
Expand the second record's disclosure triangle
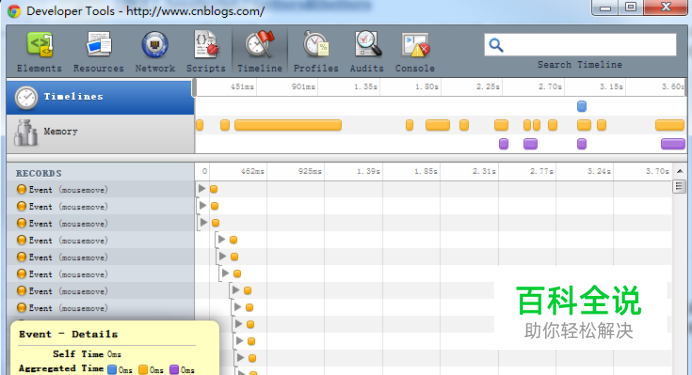(203, 205)
